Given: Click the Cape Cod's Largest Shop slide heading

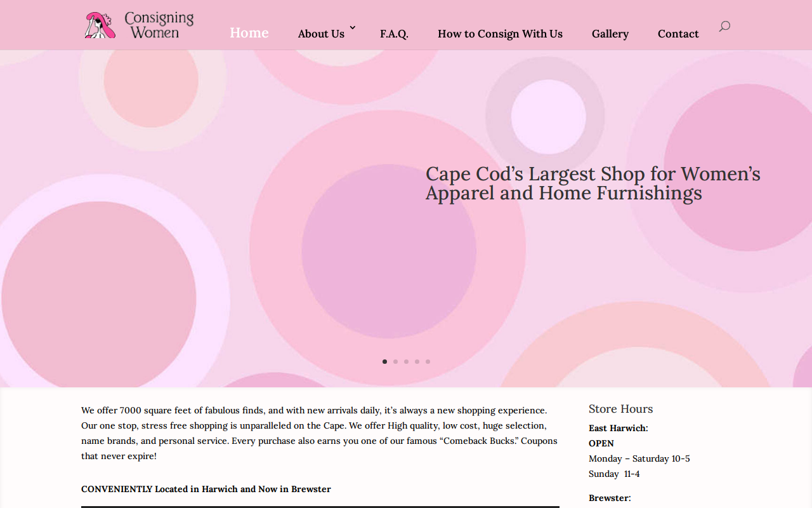Looking at the screenshot, I should [593, 183].
